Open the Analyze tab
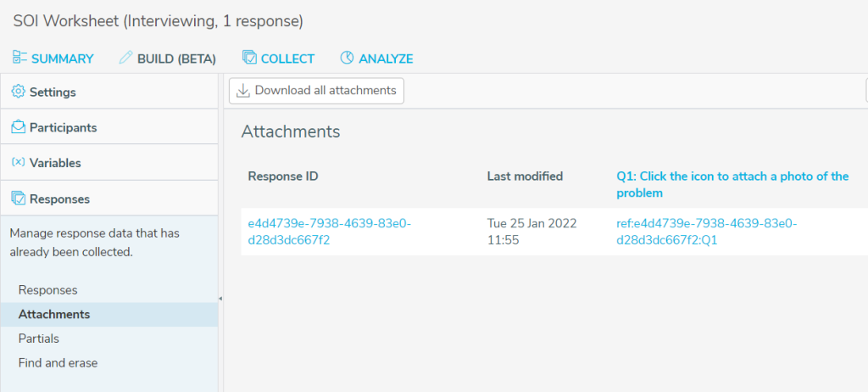This screenshot has width=868, height=392. click(386, 59)
